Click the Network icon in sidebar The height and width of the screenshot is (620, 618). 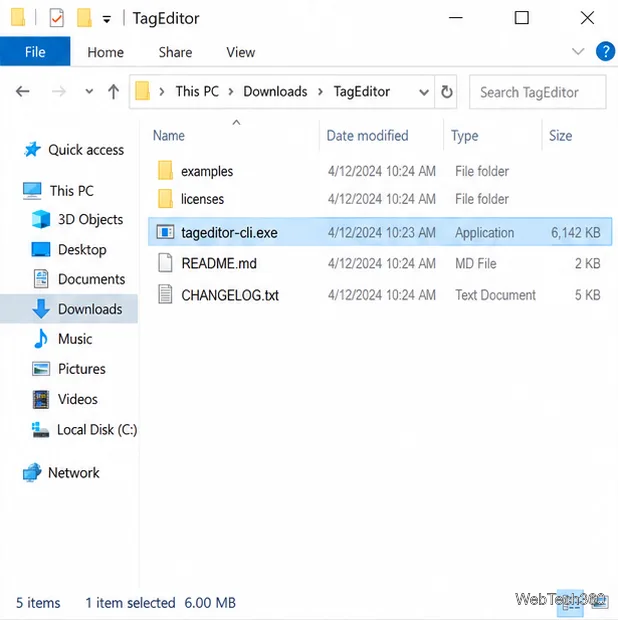pos(32,472)
